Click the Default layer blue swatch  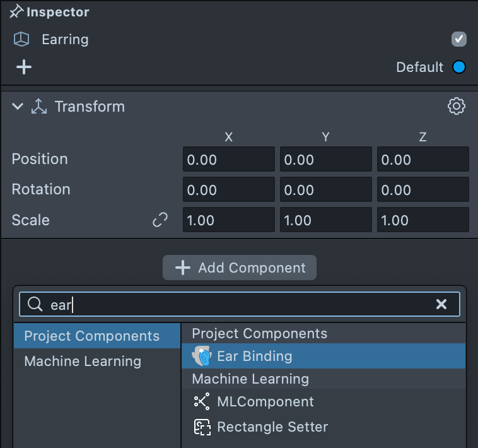click(x=459, y=67)
